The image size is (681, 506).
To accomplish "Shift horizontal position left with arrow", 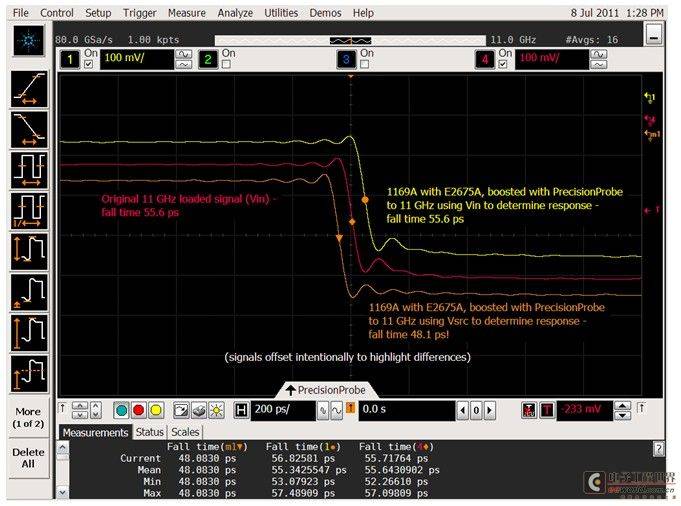I will pos(463,410).
